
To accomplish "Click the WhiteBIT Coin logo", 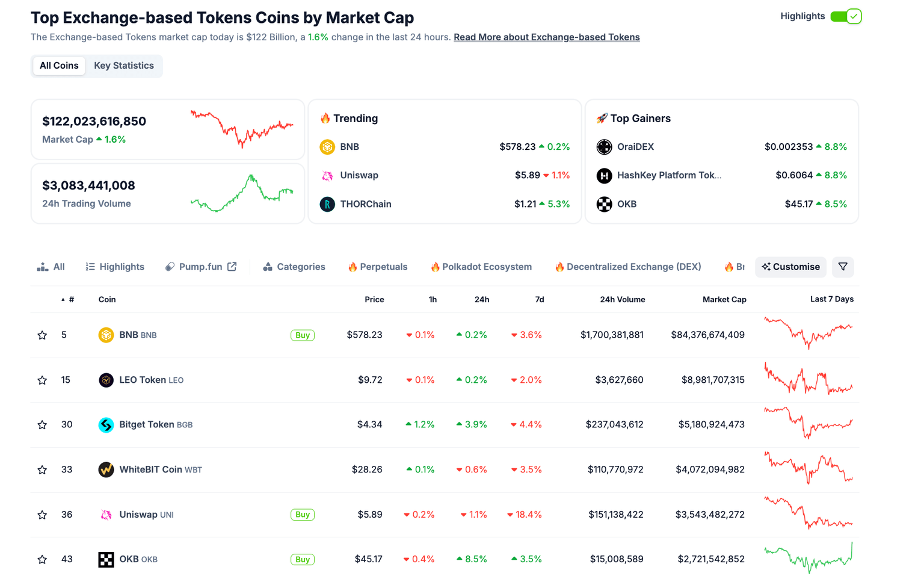I will [106, 469].
